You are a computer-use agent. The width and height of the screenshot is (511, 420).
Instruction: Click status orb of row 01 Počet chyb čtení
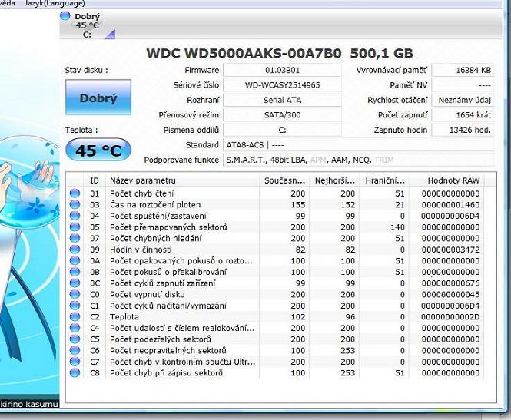click(75, 193)
